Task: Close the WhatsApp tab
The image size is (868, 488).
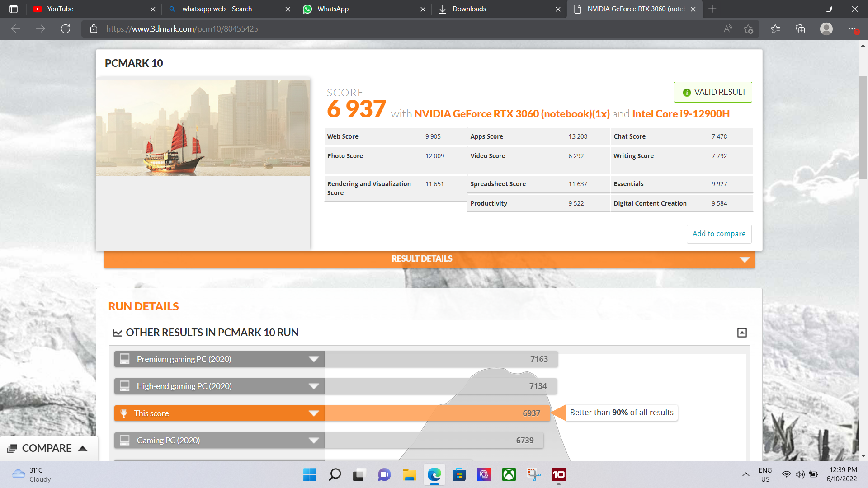Action: [x=423, y=9]
